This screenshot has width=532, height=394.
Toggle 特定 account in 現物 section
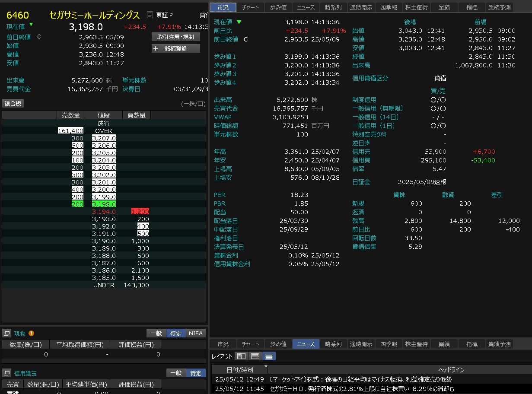click(x=176, y=333)
